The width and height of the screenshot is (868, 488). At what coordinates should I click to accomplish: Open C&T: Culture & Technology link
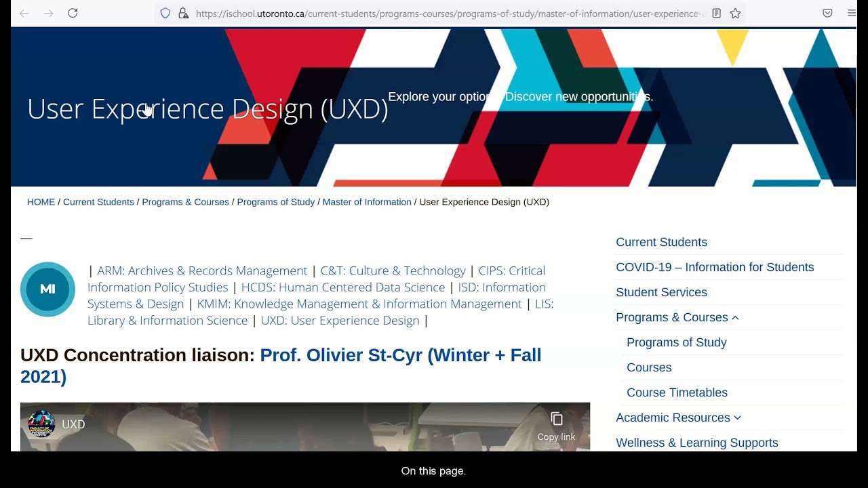pos(393,271)
